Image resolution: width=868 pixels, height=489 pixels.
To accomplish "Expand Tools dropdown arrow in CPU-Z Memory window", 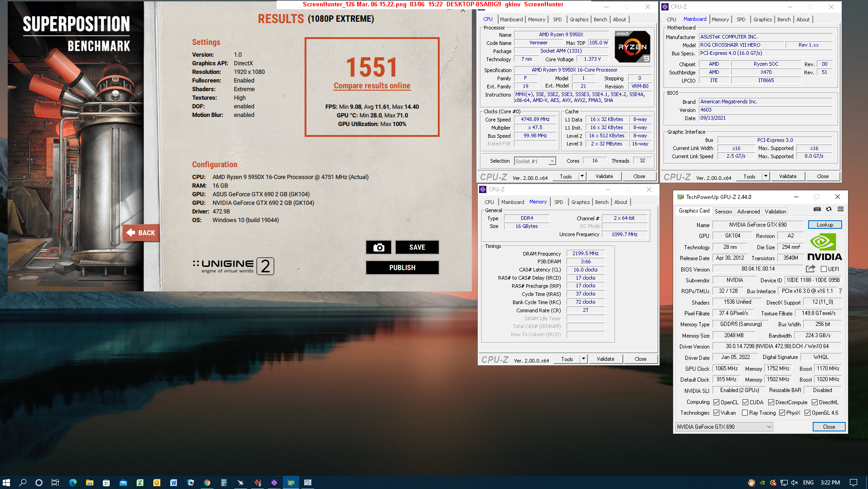I will pyautogui.click(x=584, y=359).
